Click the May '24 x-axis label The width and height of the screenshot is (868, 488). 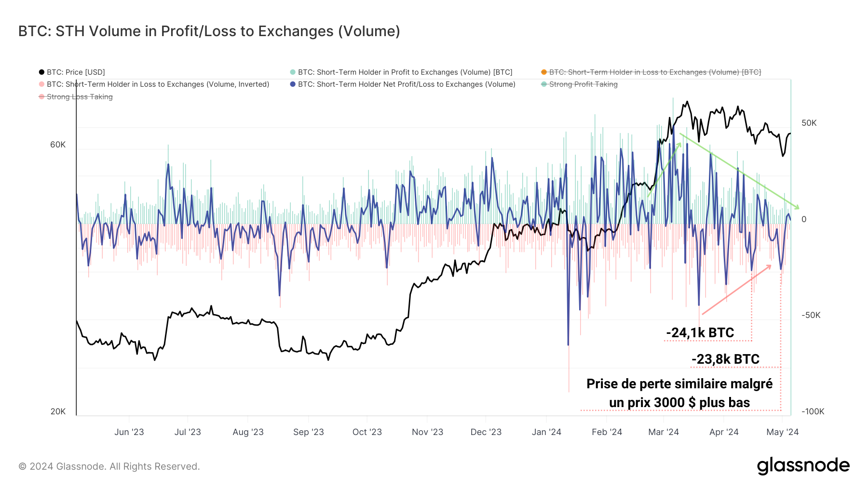(x=782, y=432)
